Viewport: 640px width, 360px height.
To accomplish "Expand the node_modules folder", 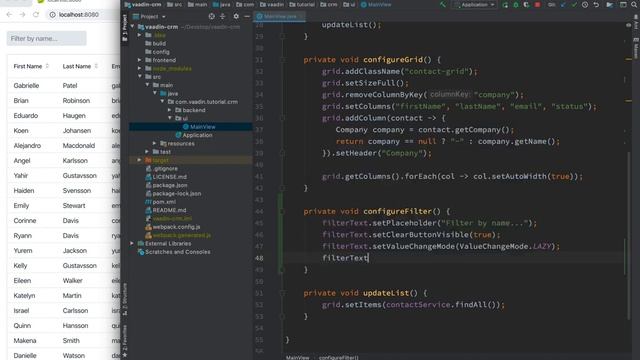I will [140, 68].
